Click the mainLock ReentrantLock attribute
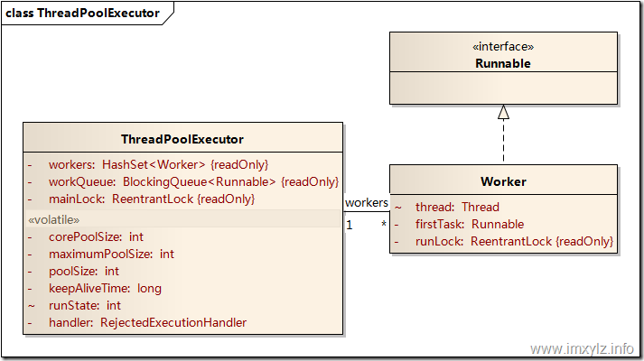 tap(152, 199)
